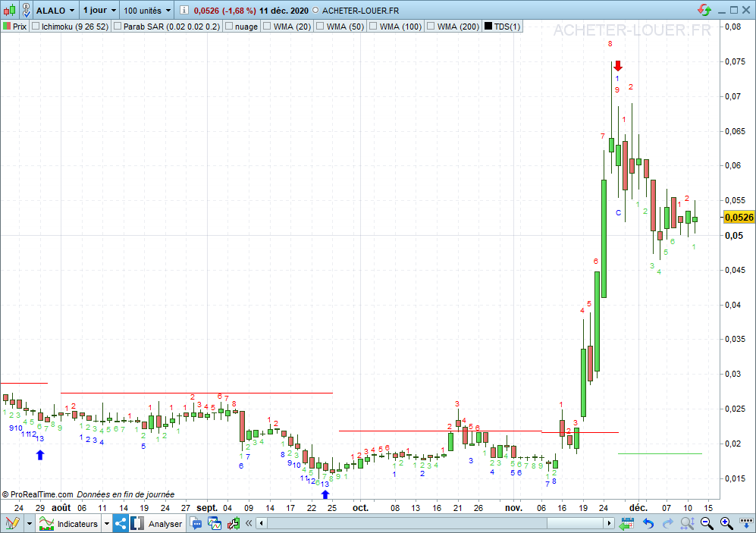Undo last action with back arrow
Screen dimensions: 756x533
[x=648, y=523]
